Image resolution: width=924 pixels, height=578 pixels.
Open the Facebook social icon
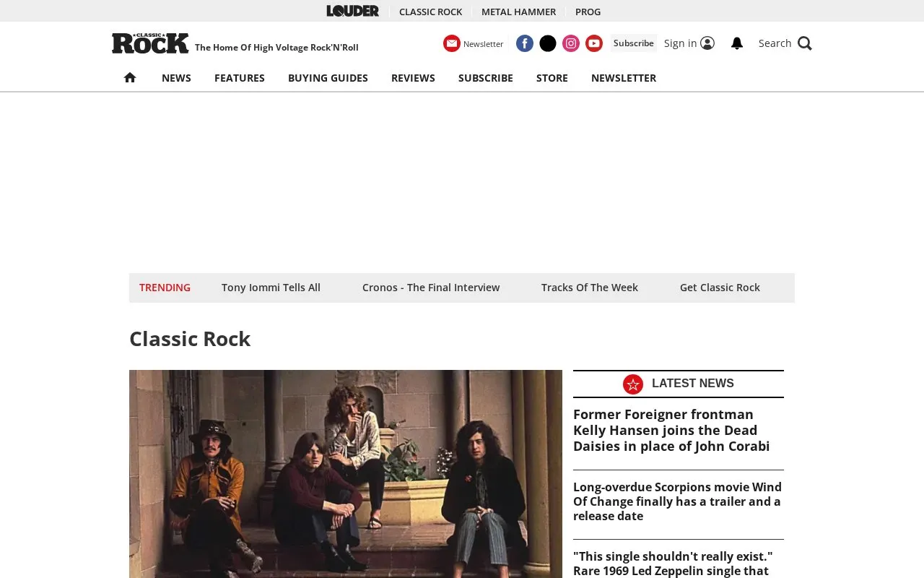525,43
